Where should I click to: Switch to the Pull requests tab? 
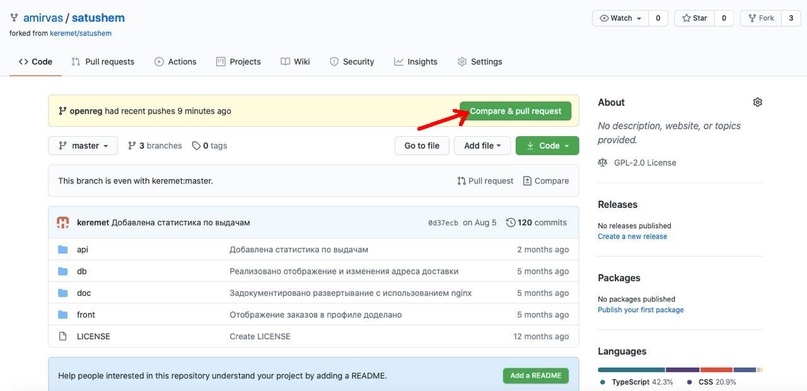pos(102,62)
